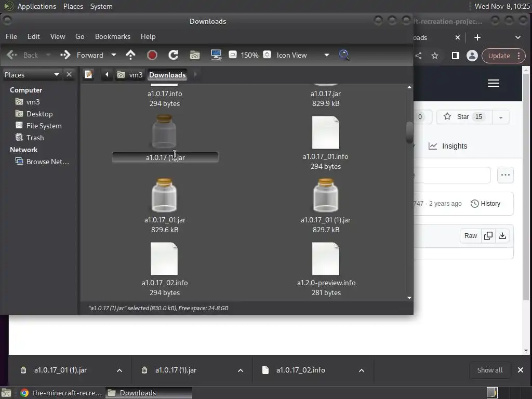Stop loading with the red stop icon

click(x=152, y=55)
